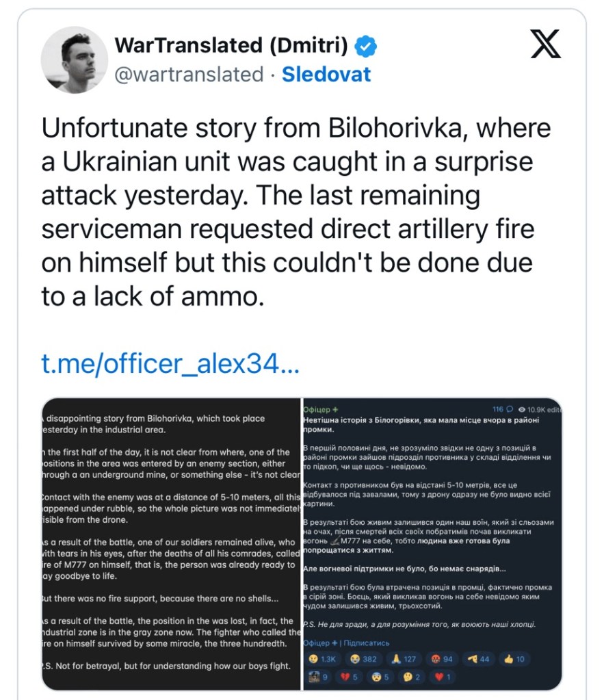Screen dimensions: 604x700
Task: Click the Підписатись subscribe link
Action: pyautogui.click(x=366, y=643)
